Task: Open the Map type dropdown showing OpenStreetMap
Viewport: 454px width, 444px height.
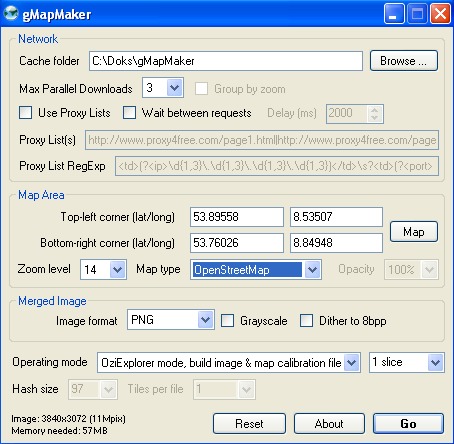Action: click(312, 269)
